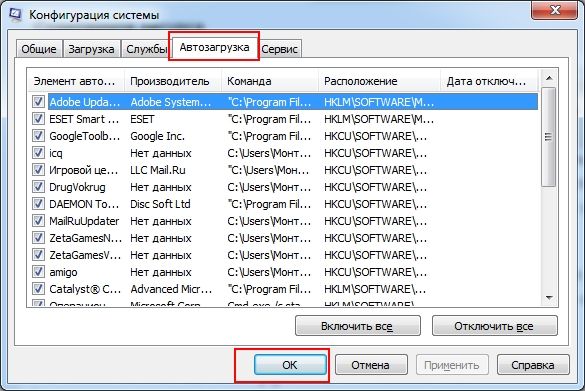Toggle the ZetaGamesN startup checkbox

(x=38, y=238)
